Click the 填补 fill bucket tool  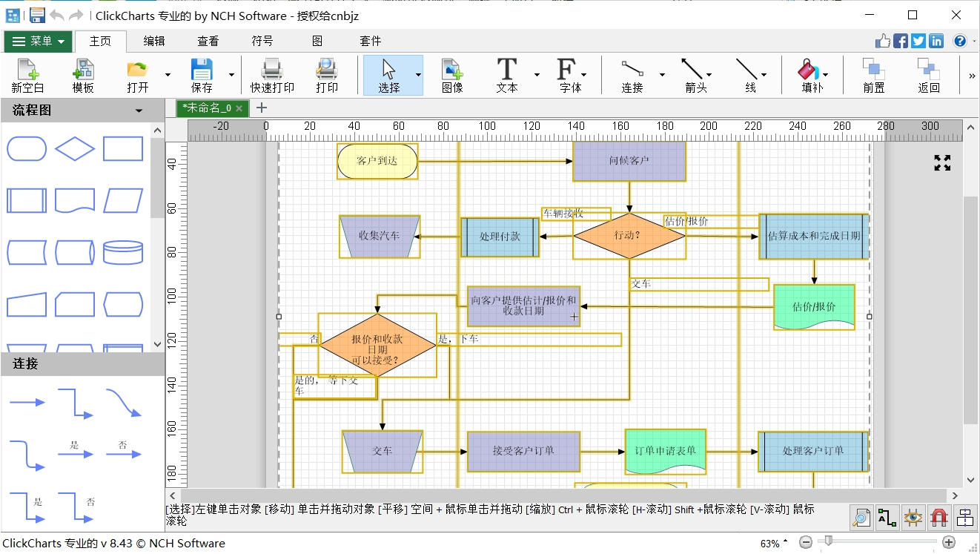coord(812,75)
